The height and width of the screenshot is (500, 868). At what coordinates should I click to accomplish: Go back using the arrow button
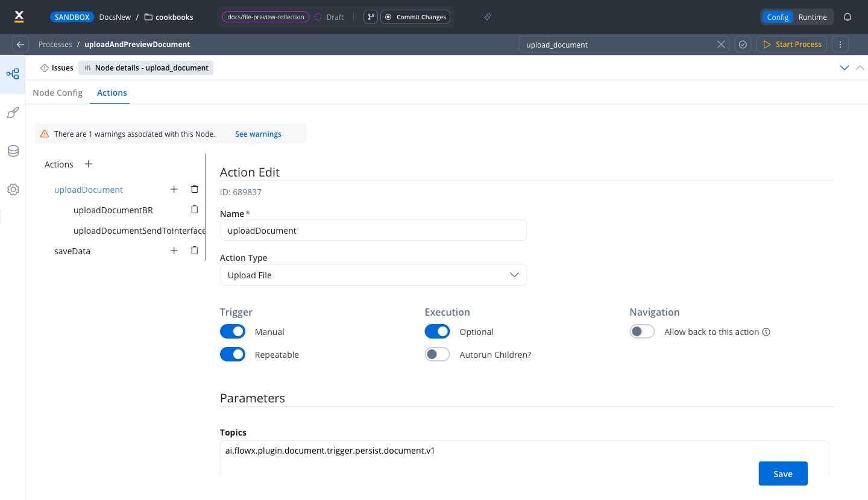[20, 45]
